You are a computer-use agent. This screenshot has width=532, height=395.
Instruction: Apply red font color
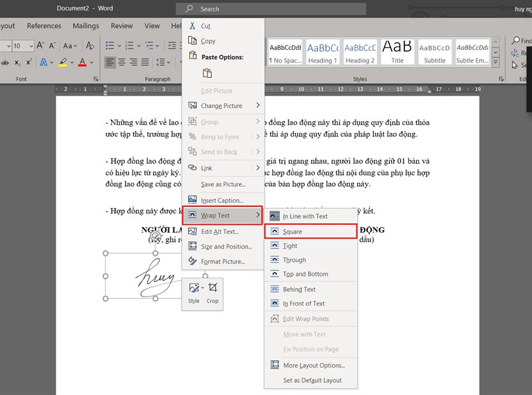coord(82,63)
